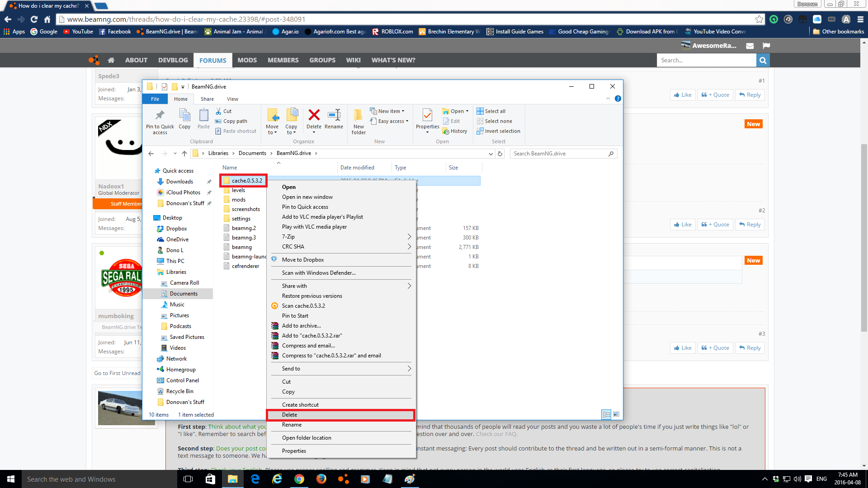Click Select none in the ribbon
Viewport: 868px width, 488px height.
coord(494,121)
